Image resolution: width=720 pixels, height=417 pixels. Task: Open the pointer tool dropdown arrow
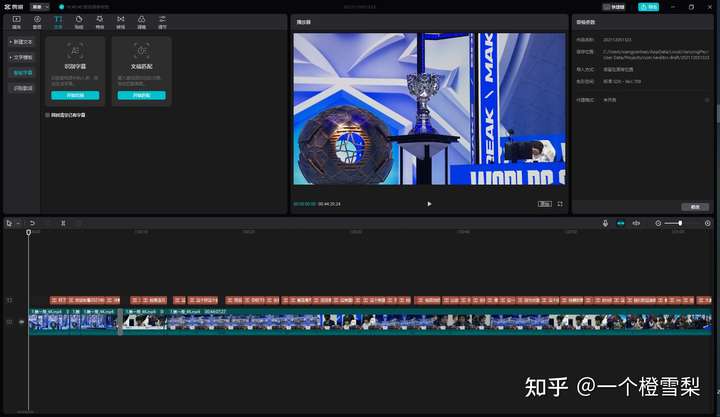18,223
